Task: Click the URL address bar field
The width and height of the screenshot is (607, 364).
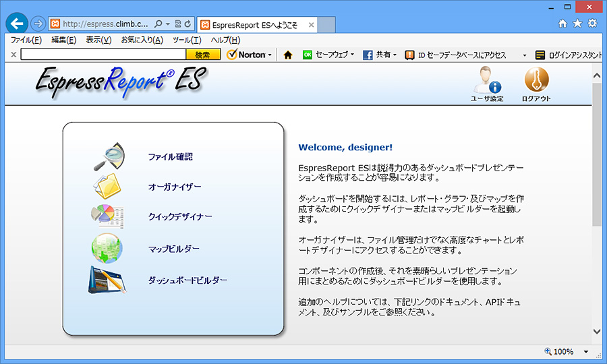Action: (105, 24)
